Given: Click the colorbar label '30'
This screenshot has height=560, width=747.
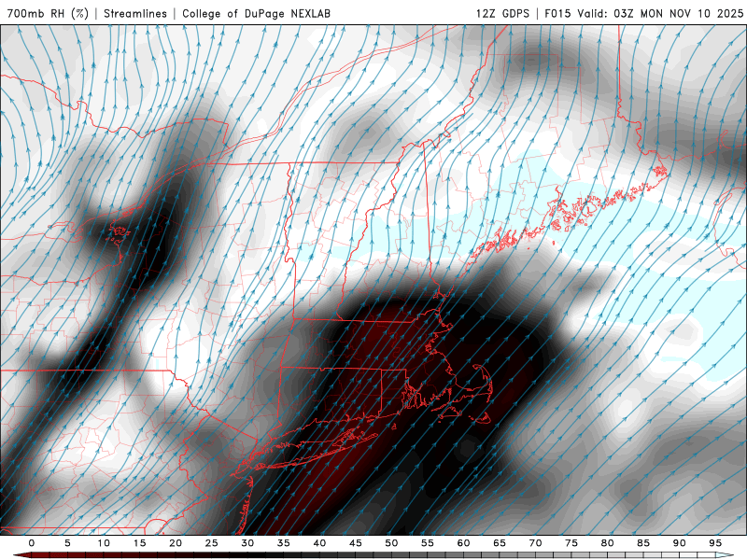Looking at the screenshot, I should 247,543.
